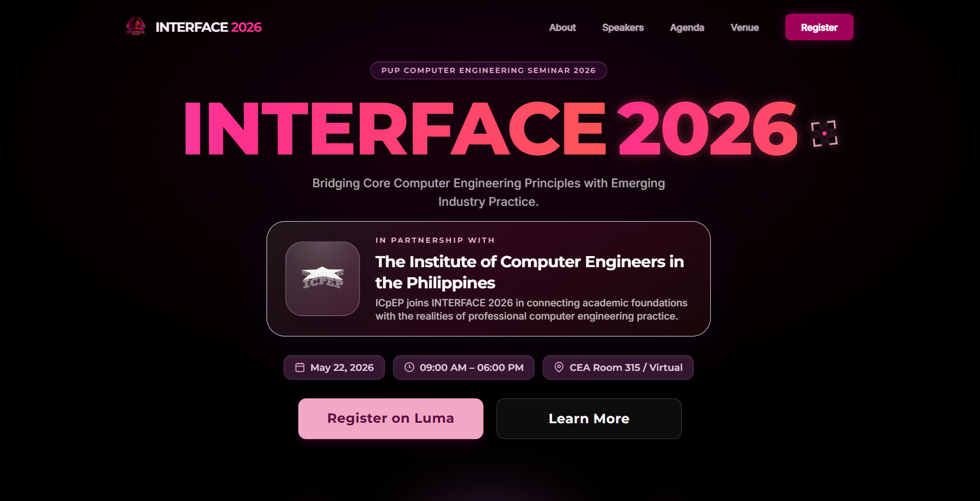Go to the Speakers section
This screenshot has height=501, width=980.
pyautogui.click(x=623, y=28)
